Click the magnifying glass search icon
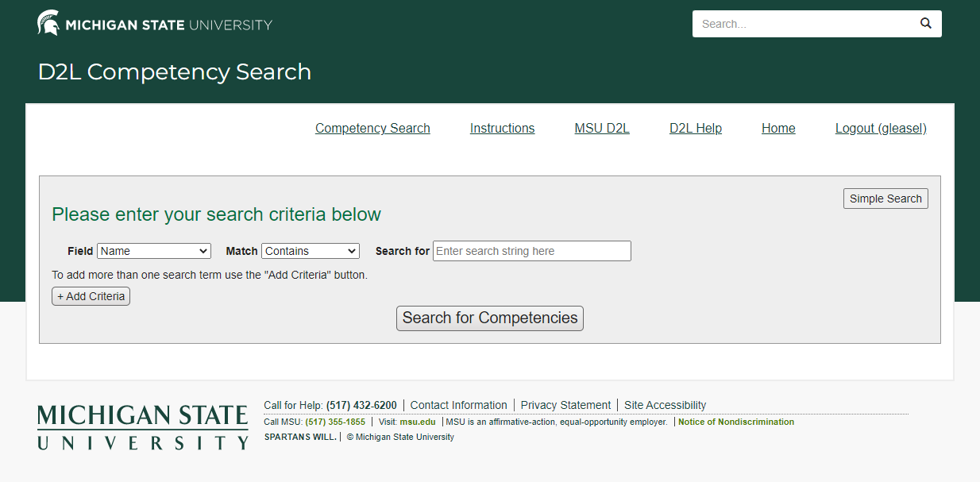The height and width of the screenshot is (482, 980). (925, 24)
